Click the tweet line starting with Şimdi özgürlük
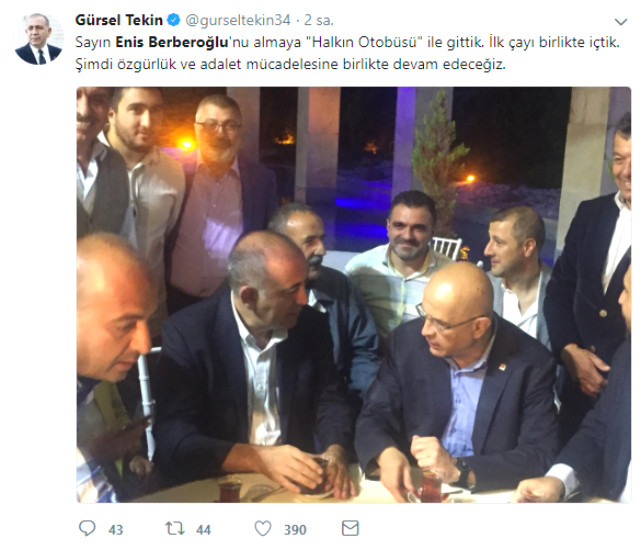Image resolution: width=640 pixels, height=549 pixels. [290, 64]
